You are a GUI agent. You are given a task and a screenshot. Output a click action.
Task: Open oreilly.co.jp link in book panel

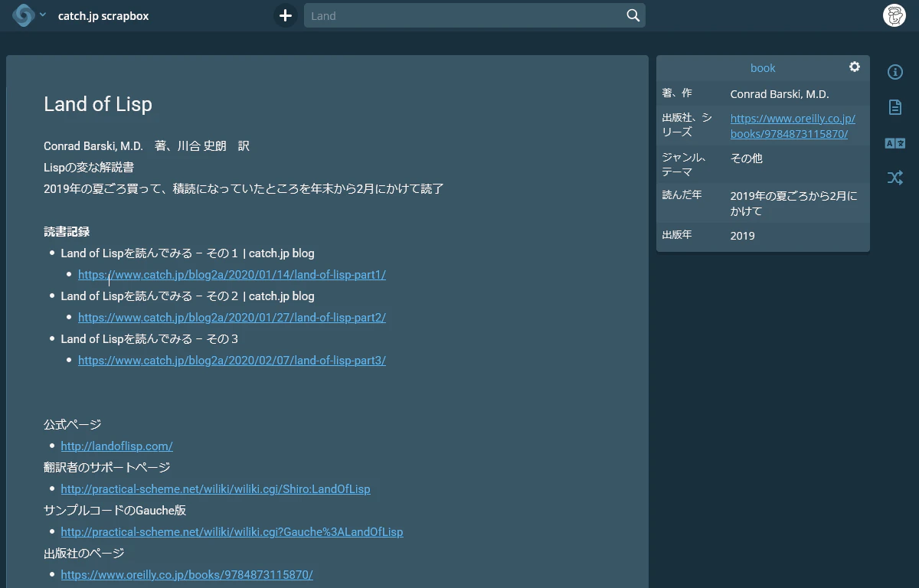coord(793,126)
